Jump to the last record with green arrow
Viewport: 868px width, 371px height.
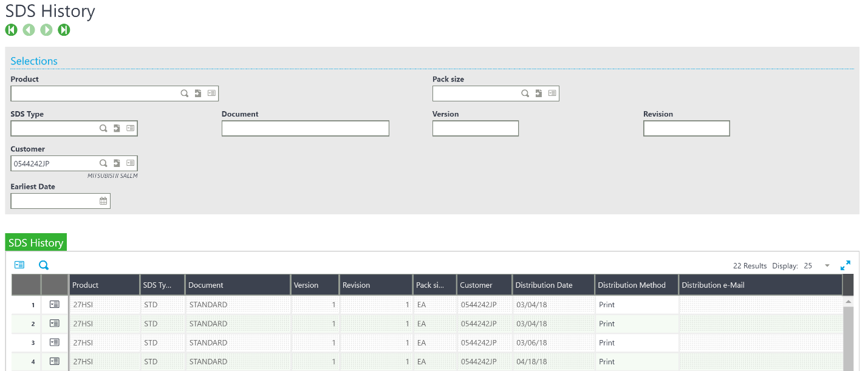(64, 29)
